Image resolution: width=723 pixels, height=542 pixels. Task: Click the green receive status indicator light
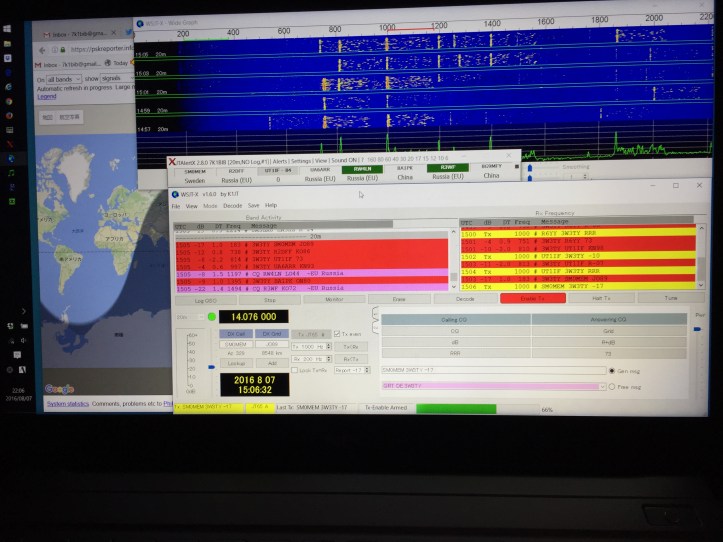(x=211, y=316)
